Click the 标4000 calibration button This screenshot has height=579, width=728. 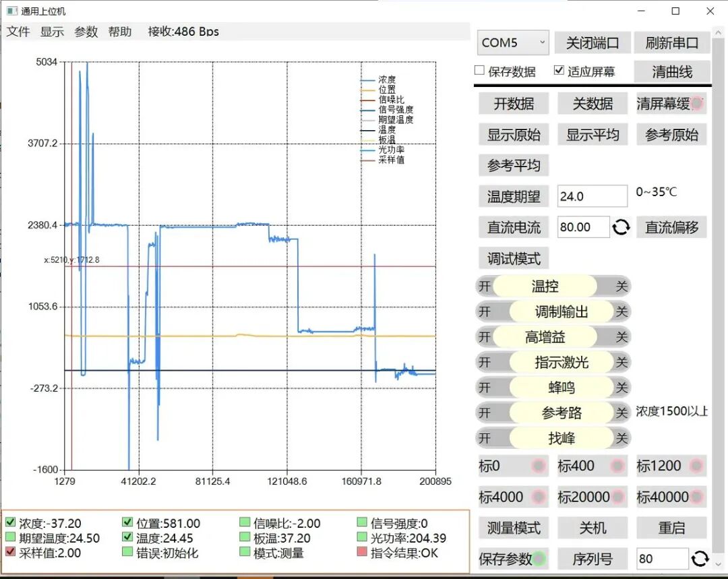tap(514, 497)
